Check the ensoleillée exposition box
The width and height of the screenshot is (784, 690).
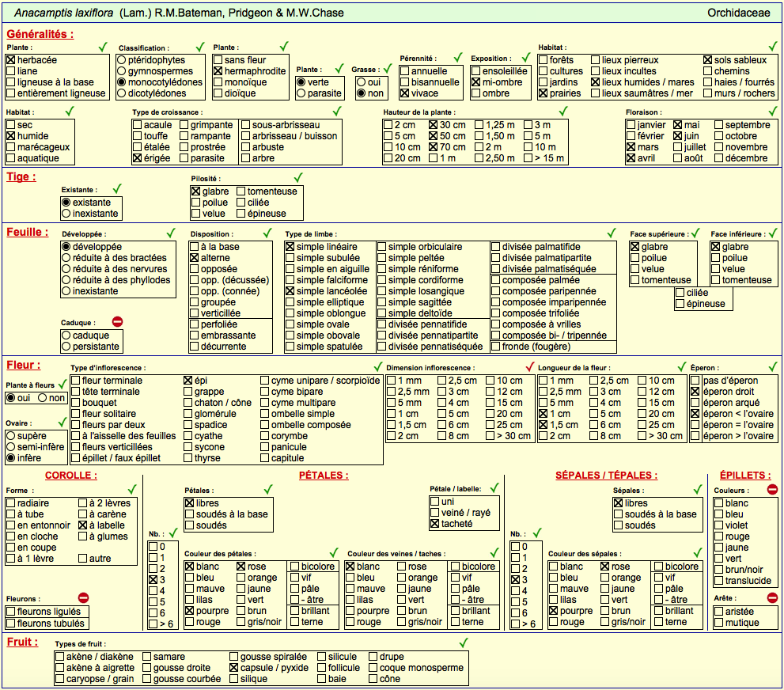tap(476, 71)
